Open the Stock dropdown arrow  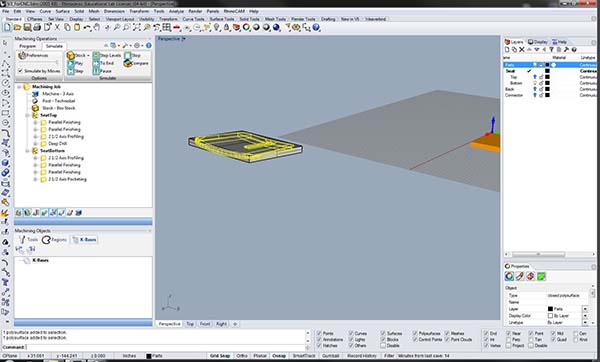click(x=88, y=55)
